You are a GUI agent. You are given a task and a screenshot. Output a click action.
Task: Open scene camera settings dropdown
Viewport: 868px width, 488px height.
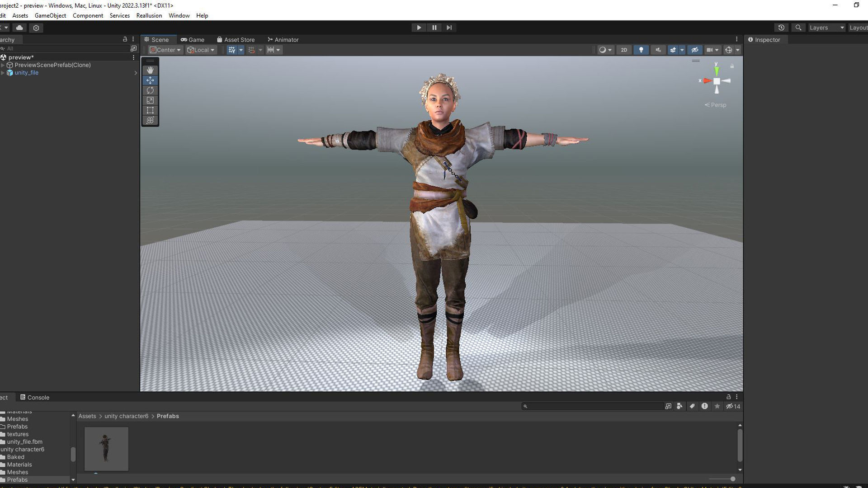coord(712,50)
